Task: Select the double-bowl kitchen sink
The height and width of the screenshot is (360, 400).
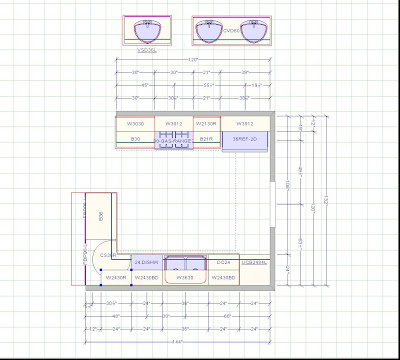Action: tap(185, 262)
